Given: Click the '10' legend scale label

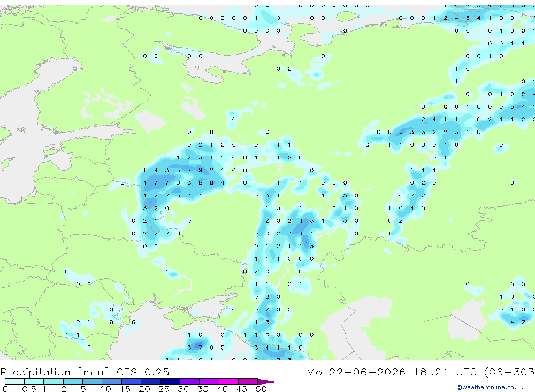Looking at the screenshot, I should pyautogui.click(x=105, y=389).
